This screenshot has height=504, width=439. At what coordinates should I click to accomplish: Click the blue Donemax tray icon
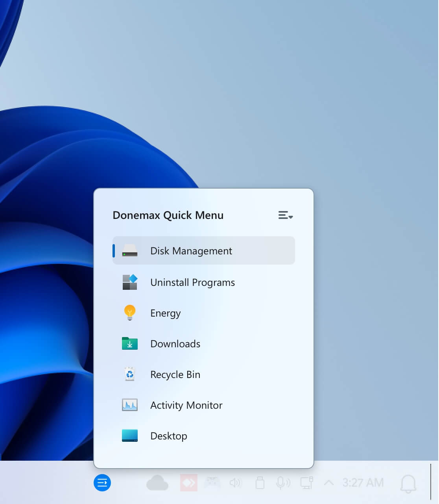(x=102, y=483)
